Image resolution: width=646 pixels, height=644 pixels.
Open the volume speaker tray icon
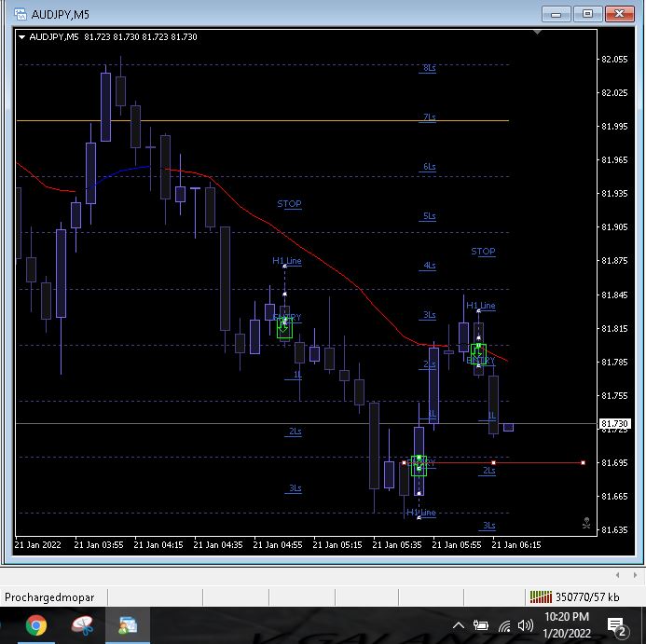click(526, 626)
